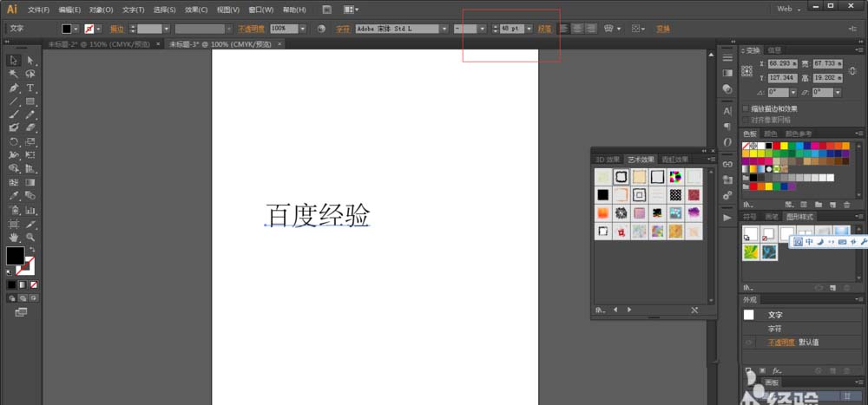
Task: Pick the yellow swatch in first swatches row
Action: tap(785, 146)
